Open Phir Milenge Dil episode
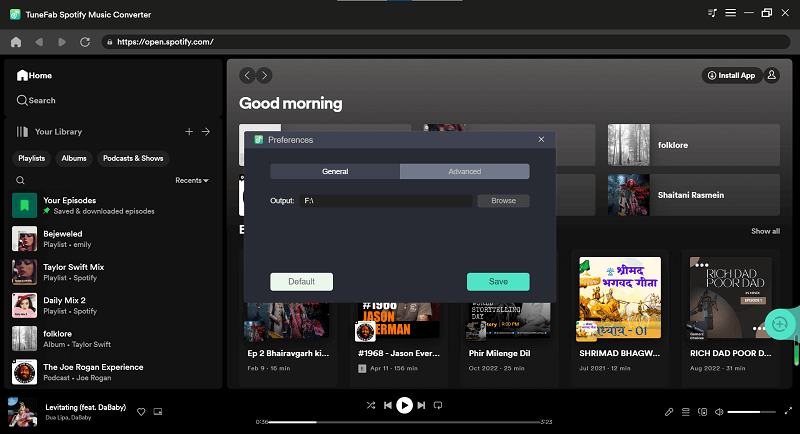The width and height of the screenshot is (800, 434). [509, 345]
